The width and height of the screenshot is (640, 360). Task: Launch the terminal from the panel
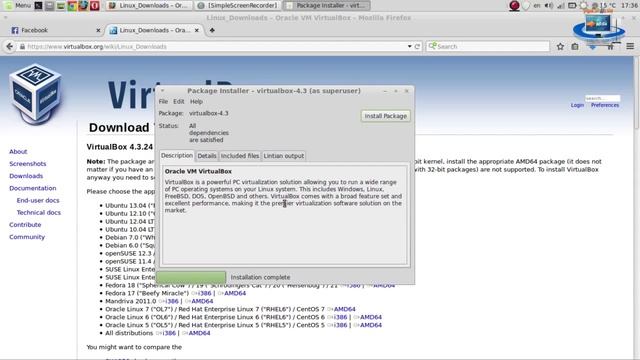(x=38, y=6)
